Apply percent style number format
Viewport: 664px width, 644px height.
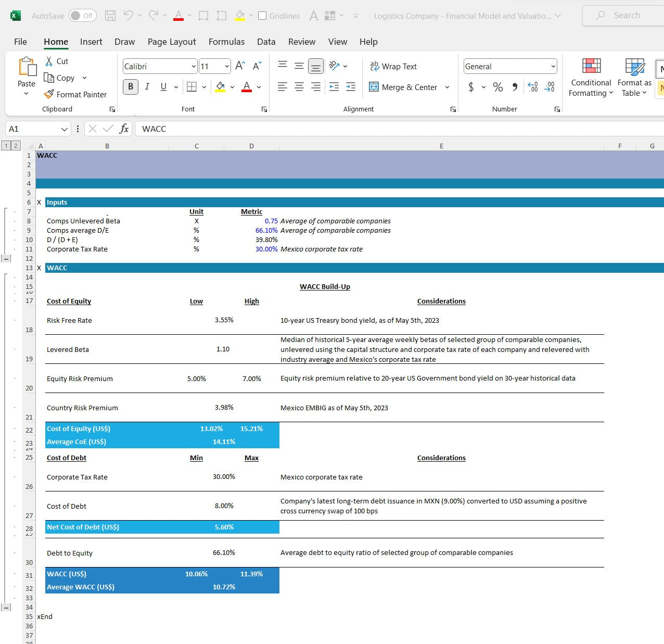point(498,87)
